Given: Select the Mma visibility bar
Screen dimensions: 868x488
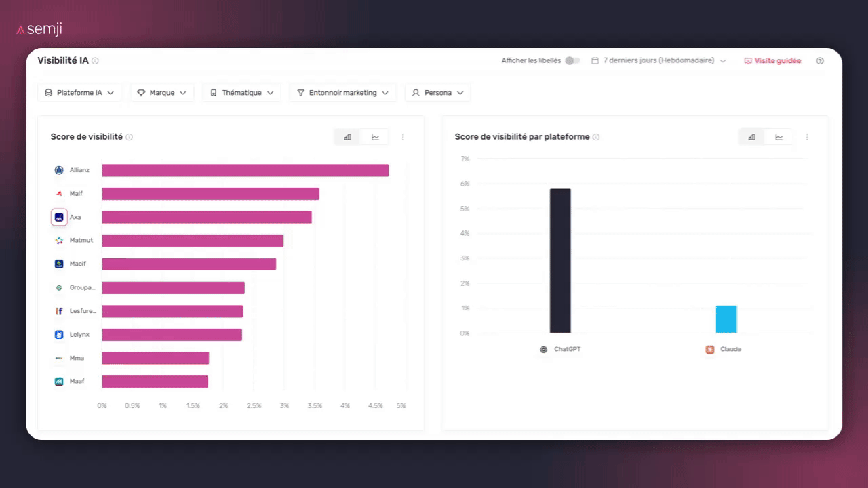Looking at the screenshot, I should pos(155,358).
